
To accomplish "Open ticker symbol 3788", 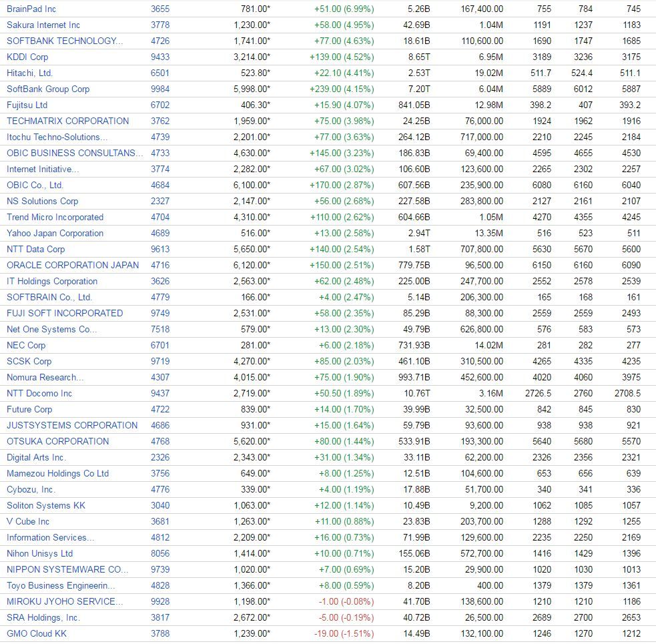I will pyautogui.click(x=160, y=633).
